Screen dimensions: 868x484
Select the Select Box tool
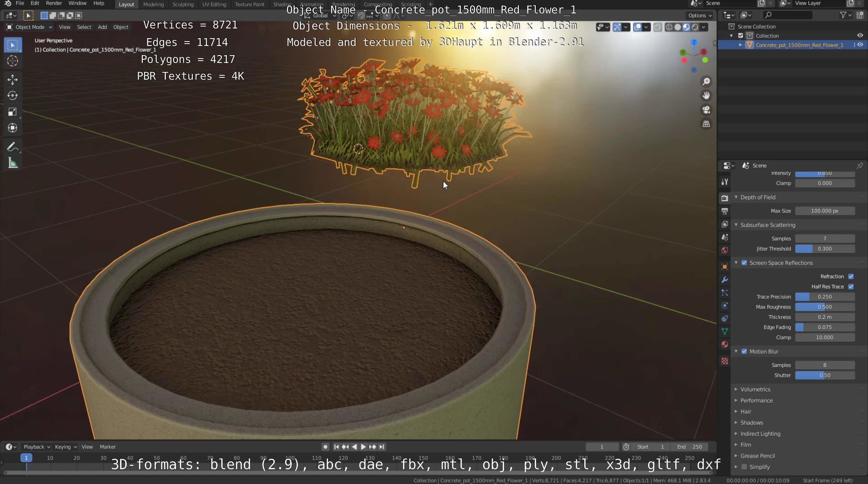click(13, 45)
